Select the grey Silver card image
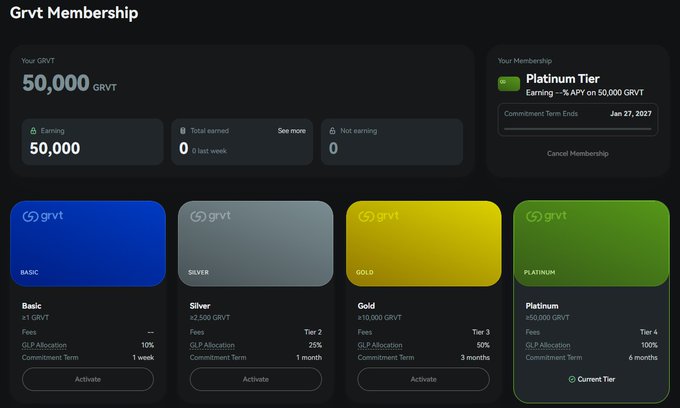Image resolution: width=680 pixels, height=408 pixels. point(255,243)
